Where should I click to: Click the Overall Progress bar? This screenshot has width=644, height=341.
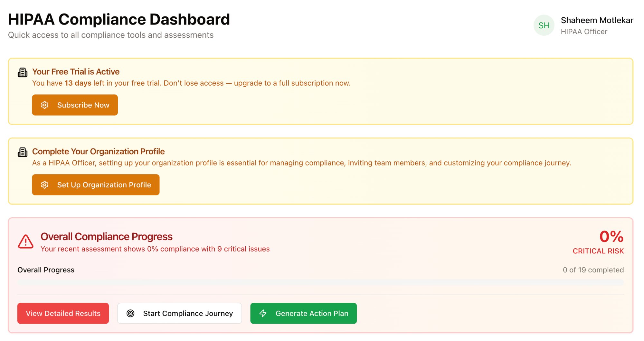coord(320,282)
